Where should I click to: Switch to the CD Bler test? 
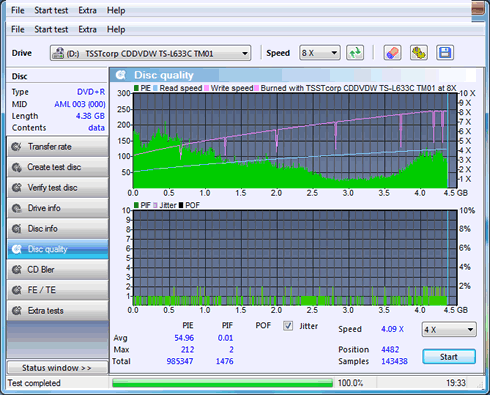57,269
